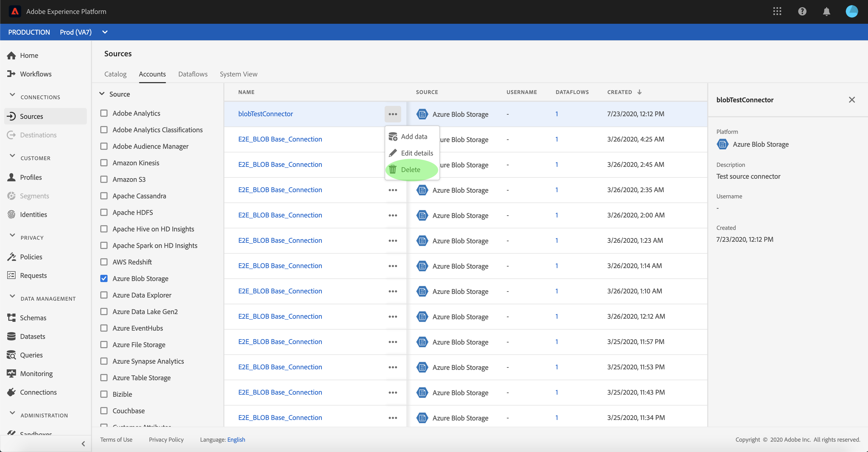Switch to the Dataflows tab
Viewport: 868px width, 452px height.
tap(193, 74)
